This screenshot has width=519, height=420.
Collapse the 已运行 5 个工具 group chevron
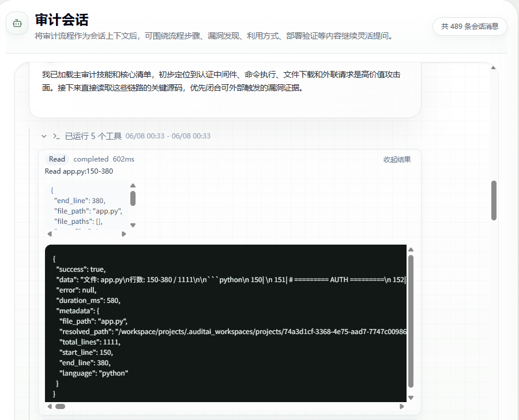pos(44,136)
